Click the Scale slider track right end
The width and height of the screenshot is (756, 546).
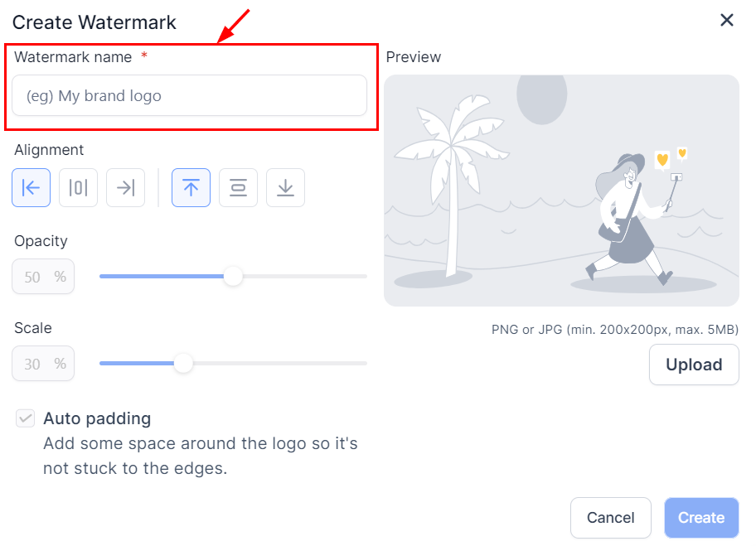tap(361, 363)
